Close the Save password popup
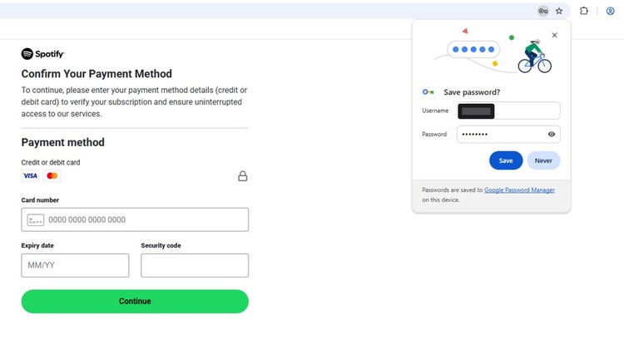Image resolution: width=624 pixels, height=364 pixels. [x=554, y=35]
